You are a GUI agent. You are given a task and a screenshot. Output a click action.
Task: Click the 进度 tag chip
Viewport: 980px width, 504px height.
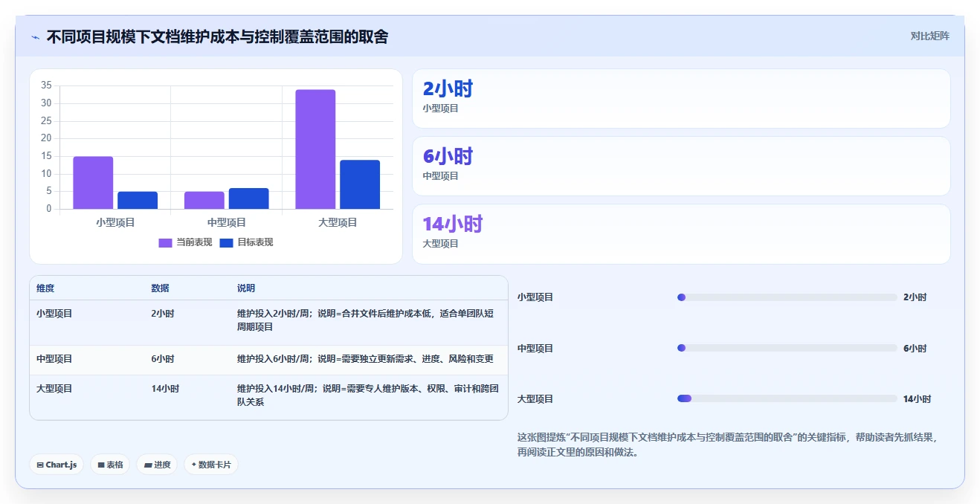[x=157, y=465]
